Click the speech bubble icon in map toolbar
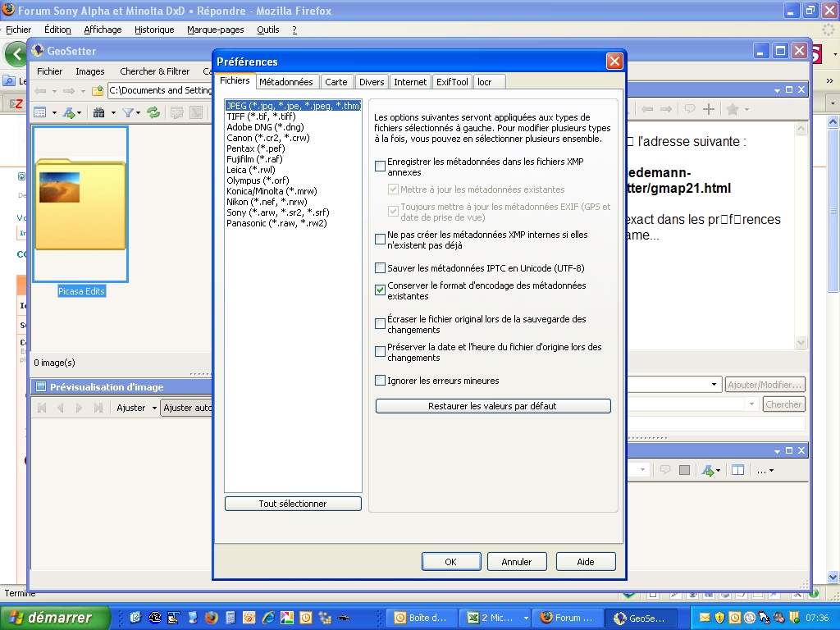The width and height of the screenshot is (840, 630). coord(689,109)
